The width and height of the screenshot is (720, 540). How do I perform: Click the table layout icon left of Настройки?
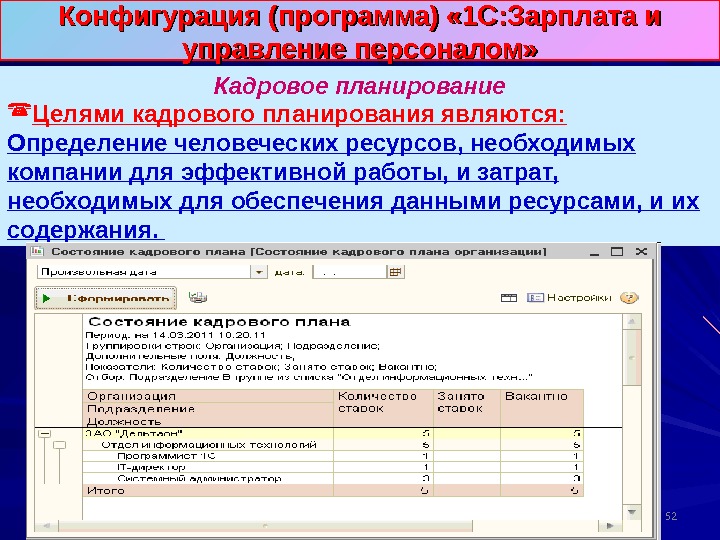point(509,298)
